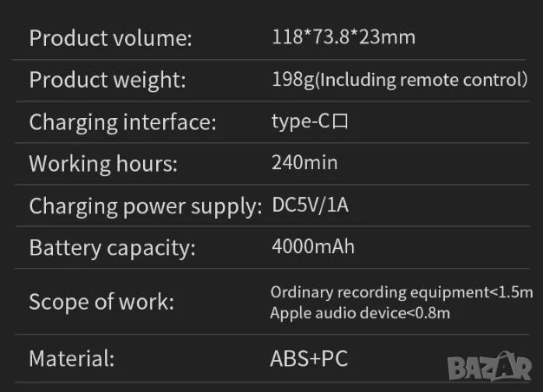Click the type-C square symbol

click(340, 122)
